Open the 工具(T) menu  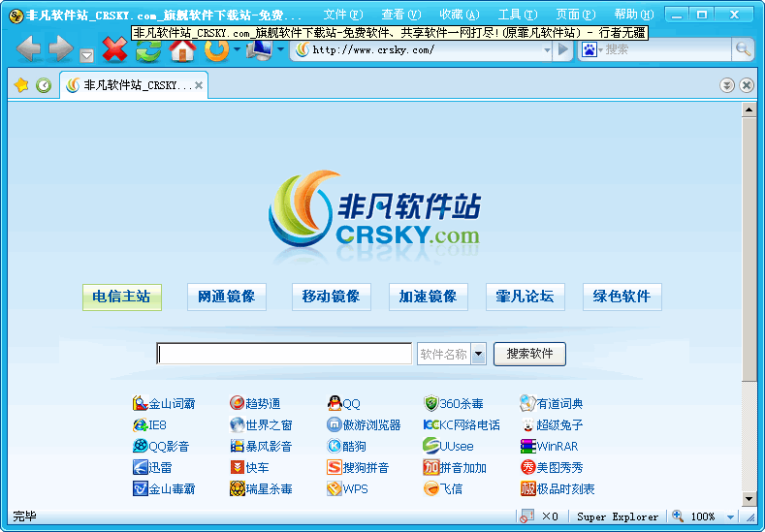[518, 15]
